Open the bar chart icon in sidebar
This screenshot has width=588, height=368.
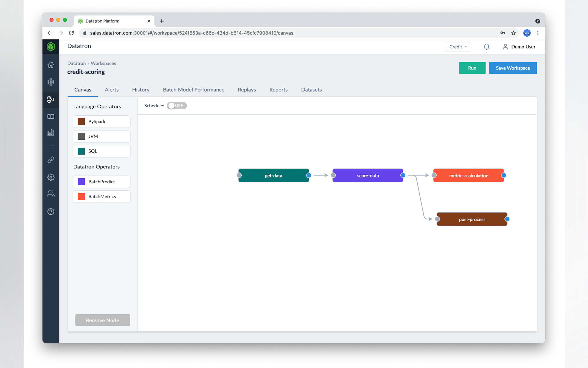click(50, 133)
